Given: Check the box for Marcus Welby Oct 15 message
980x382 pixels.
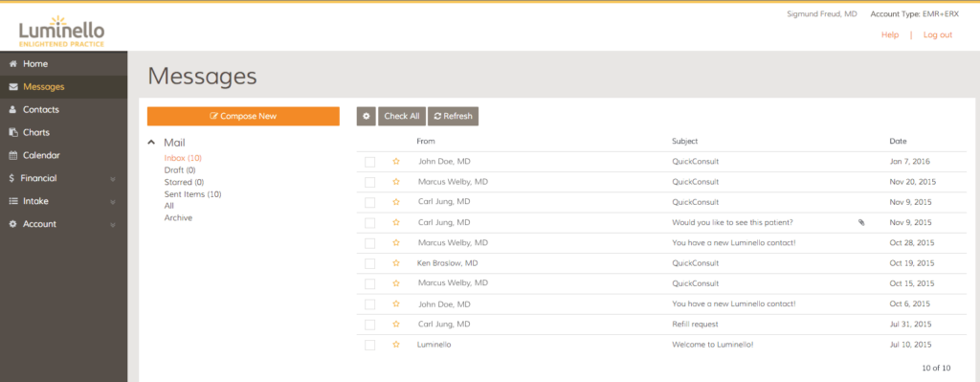Looking at the screenshot, I should (x=370, y=283).
